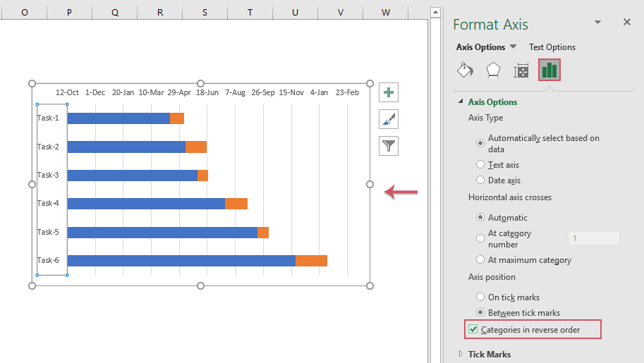Image resolution: width=644 pixels, height=363 pixels.
Task: Select the Text axis radio option
Action: pyautogui.click(x=480, y=164)
